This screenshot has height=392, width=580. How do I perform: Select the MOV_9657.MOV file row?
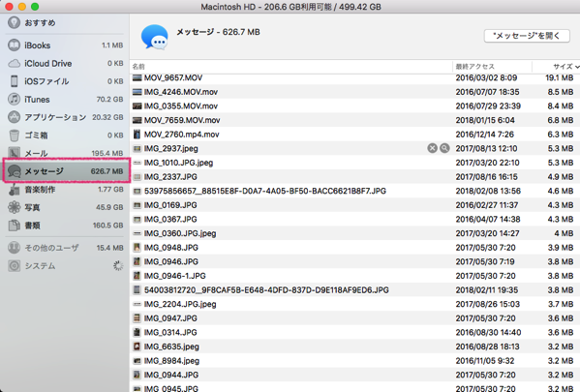point(354,77)
